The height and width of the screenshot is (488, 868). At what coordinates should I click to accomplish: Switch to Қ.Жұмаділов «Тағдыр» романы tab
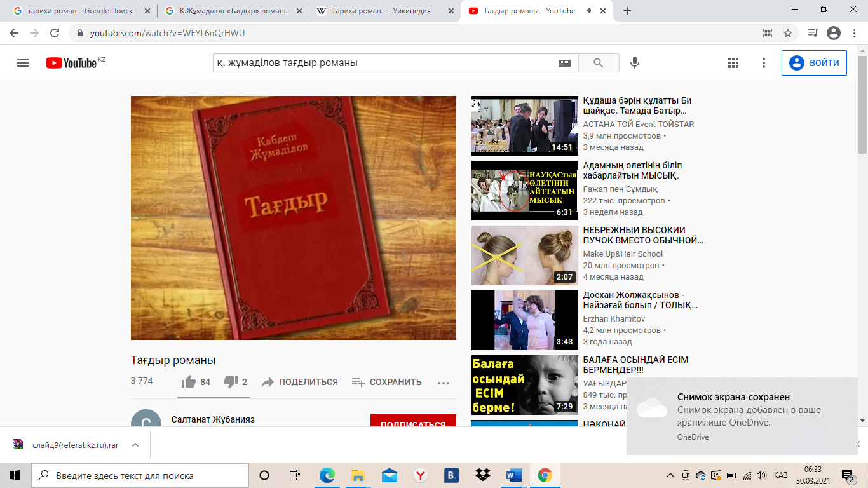pos(233,11)
